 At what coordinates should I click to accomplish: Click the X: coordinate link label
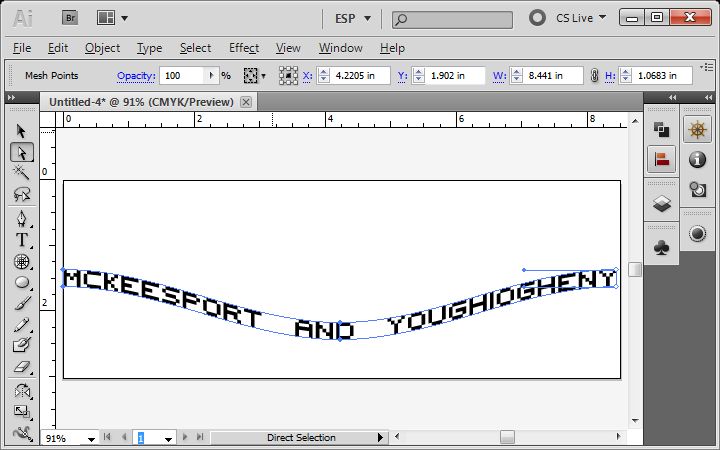(x=308, y=76)
